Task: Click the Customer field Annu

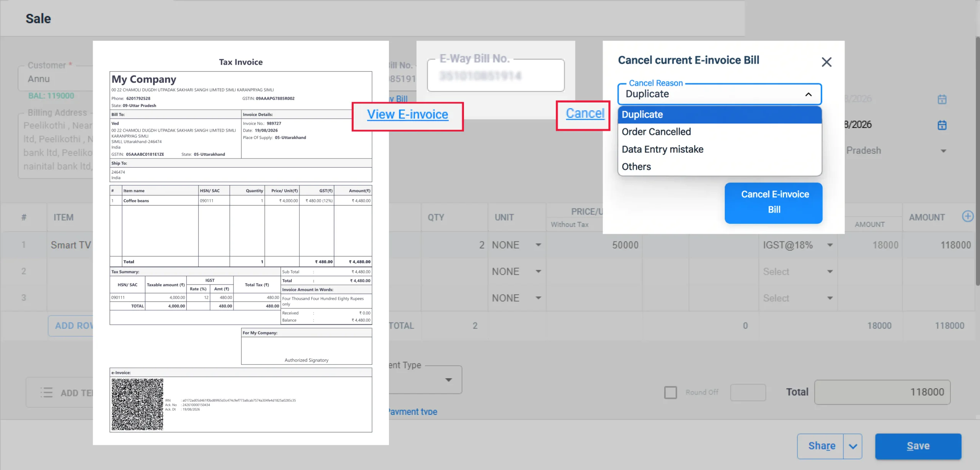Action: click(56, 79)
